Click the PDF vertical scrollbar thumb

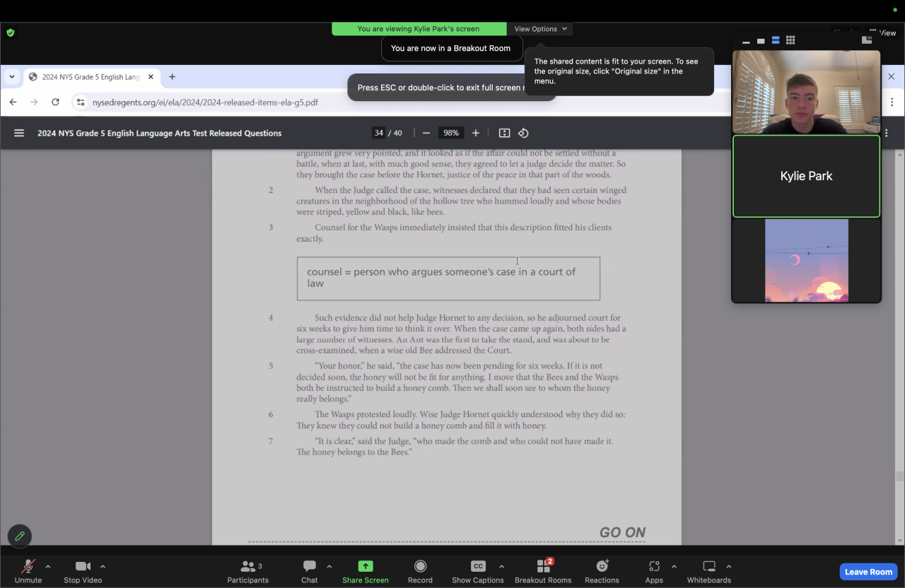900,476
